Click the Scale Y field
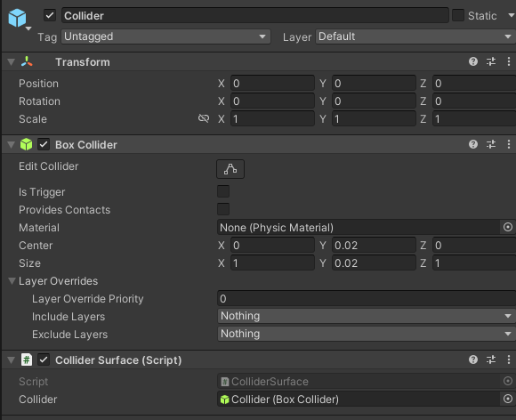Image resolution: width=516 pixels, height=420 pixels. tap(374, 119)
